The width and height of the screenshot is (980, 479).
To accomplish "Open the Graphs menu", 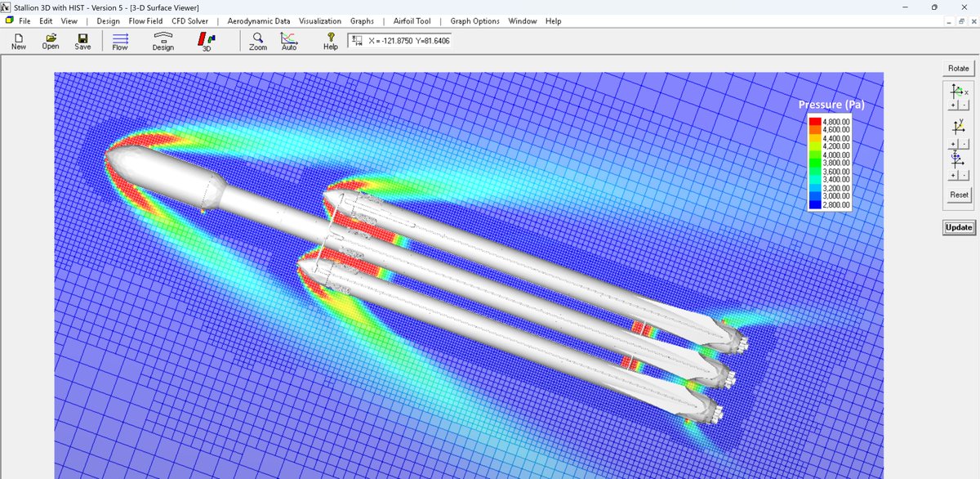I will coord(362,20).
